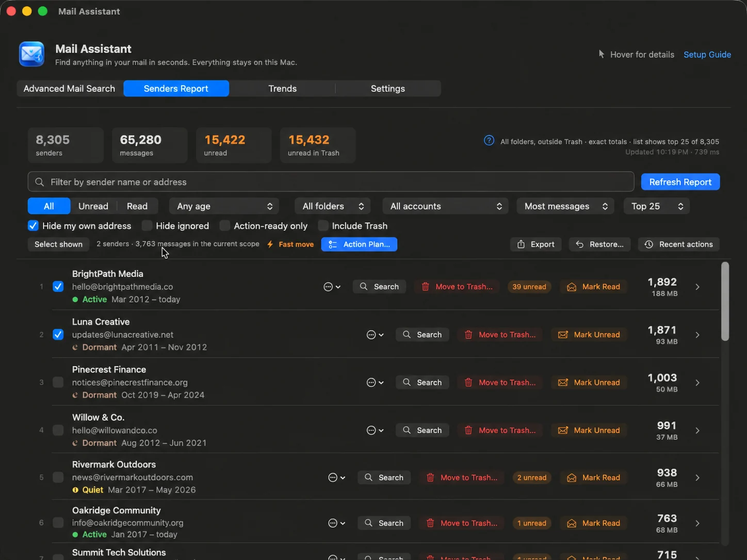Screen dimensions: 747x560
Task: Click the help question mark icon
Action: pos(489,141)
